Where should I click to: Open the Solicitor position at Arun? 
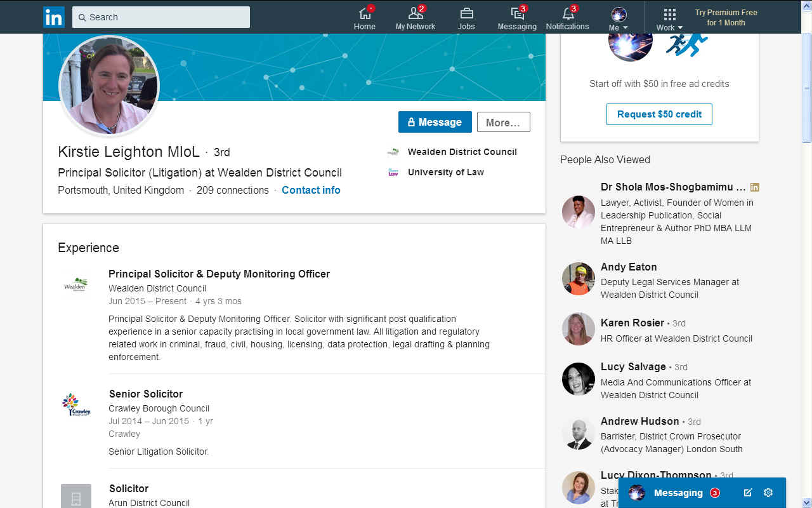coord(129,488)
